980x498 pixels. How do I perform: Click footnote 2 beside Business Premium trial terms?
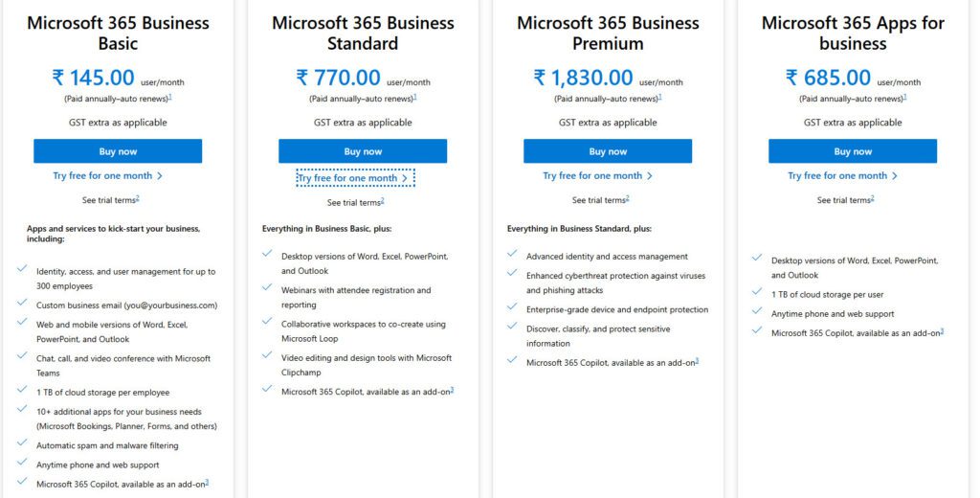tap(628, 198)
